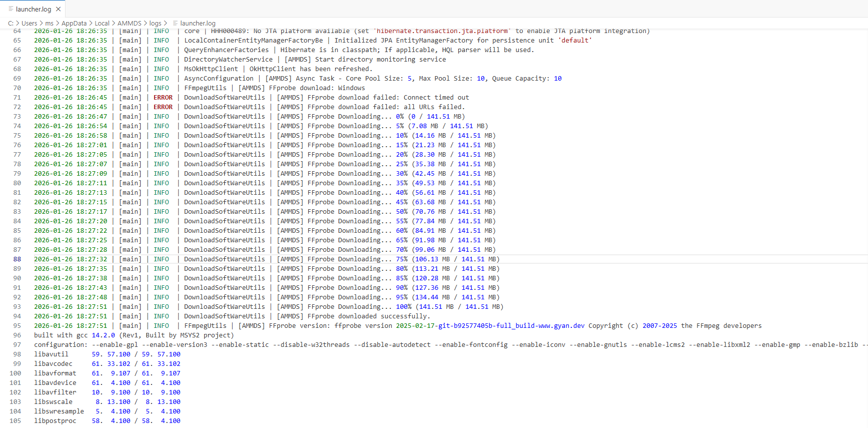The image size is (868, 428).
Task: Click the first ERROR label on line 71
Action: click(x=163, y=98)
